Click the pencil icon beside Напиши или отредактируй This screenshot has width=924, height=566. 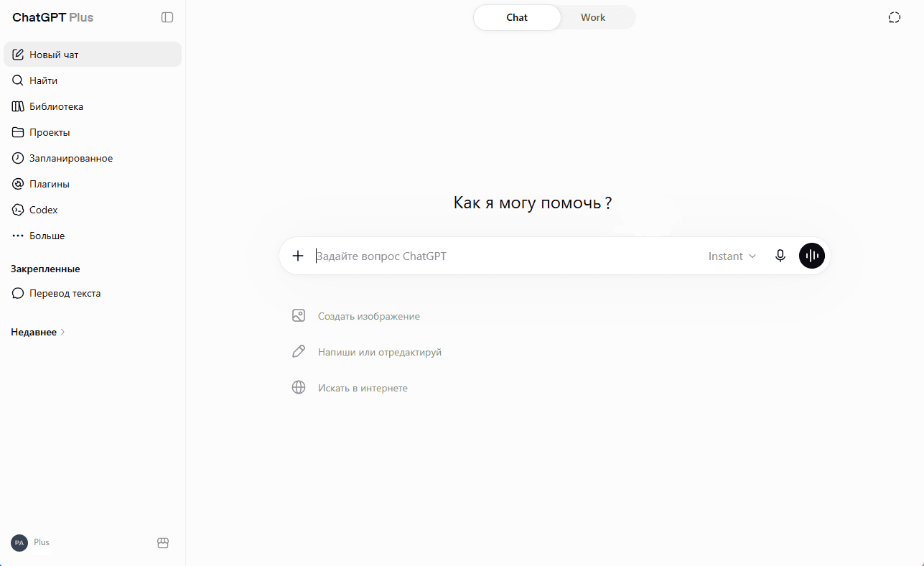pos(299,352)
